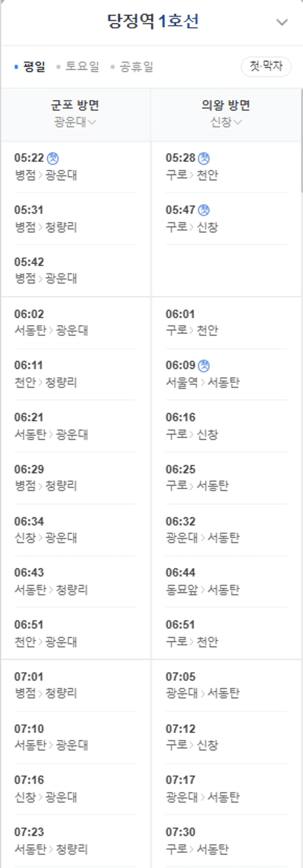Image resolution: width=303 pixels, height=868 pixels.
Task: Select the 평일 weekday schedule option
Action: point(30,67)
